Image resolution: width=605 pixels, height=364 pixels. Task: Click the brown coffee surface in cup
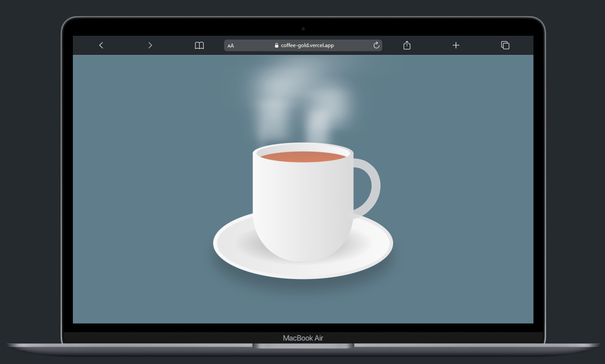(303, 156)
